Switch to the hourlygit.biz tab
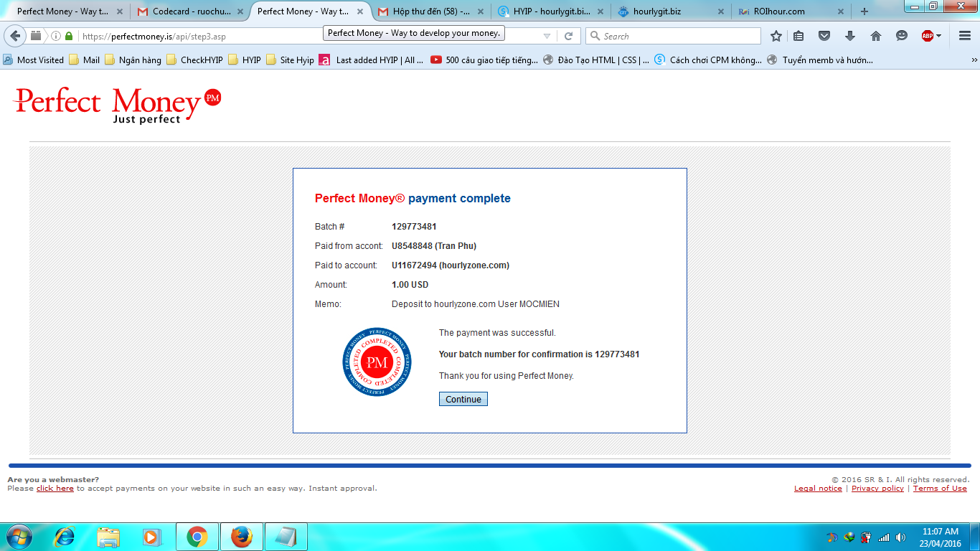 coord(672,11)
